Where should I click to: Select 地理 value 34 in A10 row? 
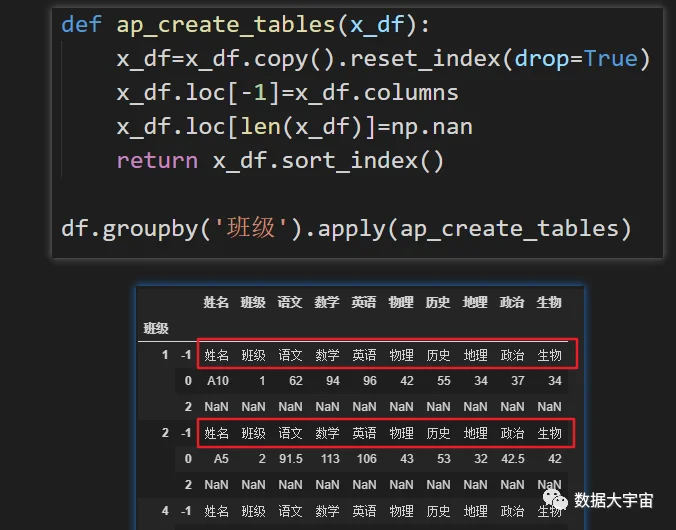(481, 381)
